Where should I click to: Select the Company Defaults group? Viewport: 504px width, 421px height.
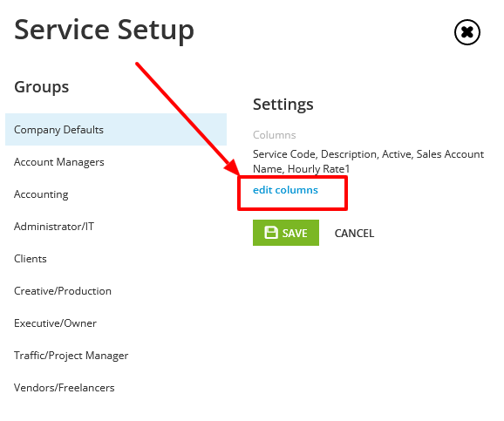pyautogui.click(x=116, y=130)
